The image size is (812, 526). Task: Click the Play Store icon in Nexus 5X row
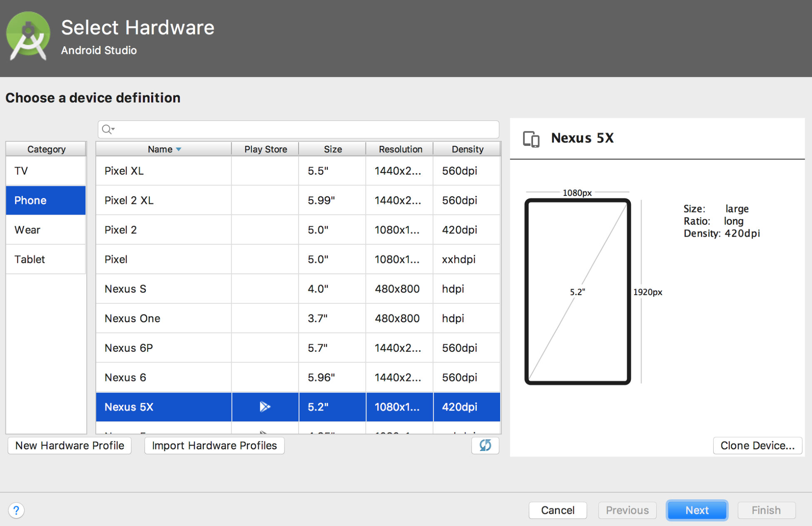[265, 406]
